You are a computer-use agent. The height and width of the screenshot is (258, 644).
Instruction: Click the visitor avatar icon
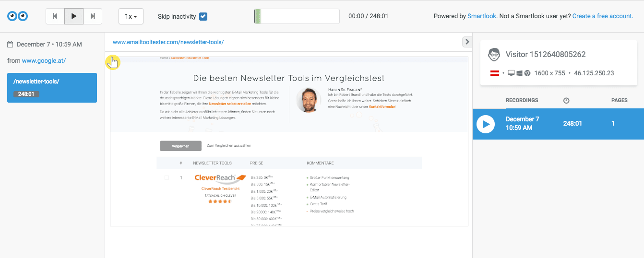[x=494, y=54]
